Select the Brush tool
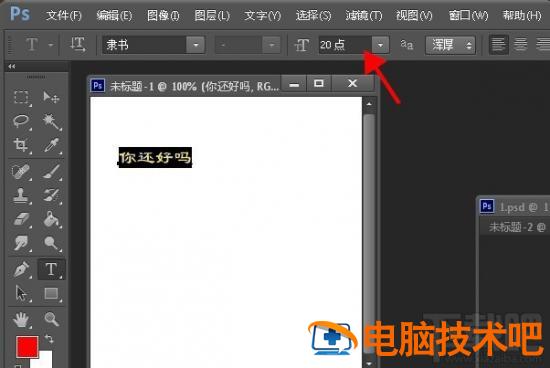The image size is (550, 368). 51,172
